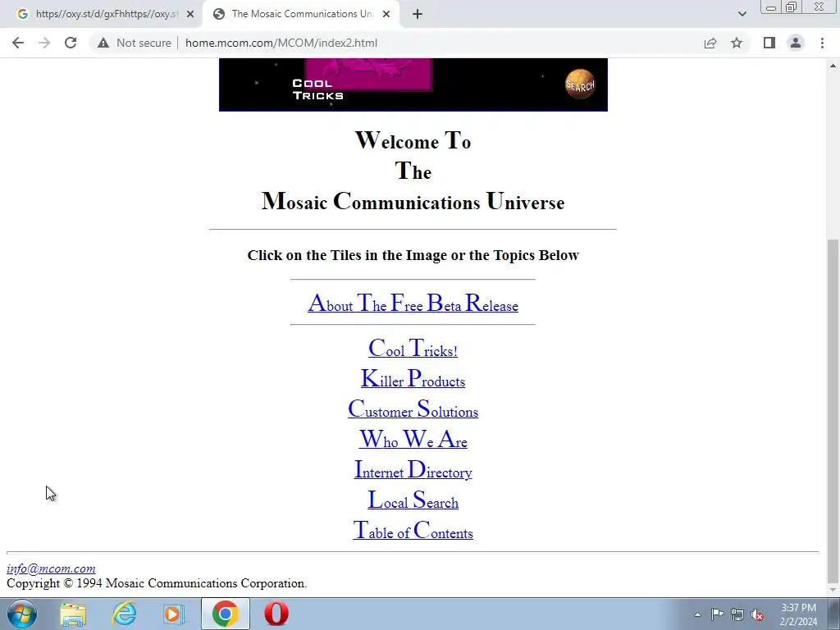Screen dimensions: 840x630
Task: Click the scrollbar down arrow
Action: click(833, 590)
